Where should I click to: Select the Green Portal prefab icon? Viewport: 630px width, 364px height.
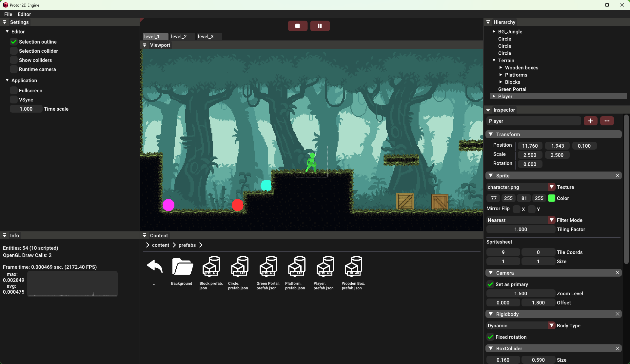(268, 266)
